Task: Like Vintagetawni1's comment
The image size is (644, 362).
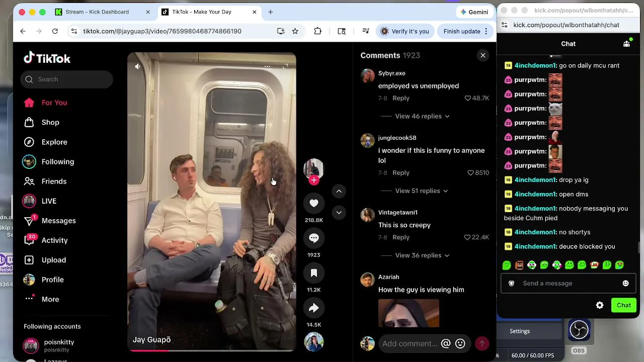Action: tap(467, 237)
